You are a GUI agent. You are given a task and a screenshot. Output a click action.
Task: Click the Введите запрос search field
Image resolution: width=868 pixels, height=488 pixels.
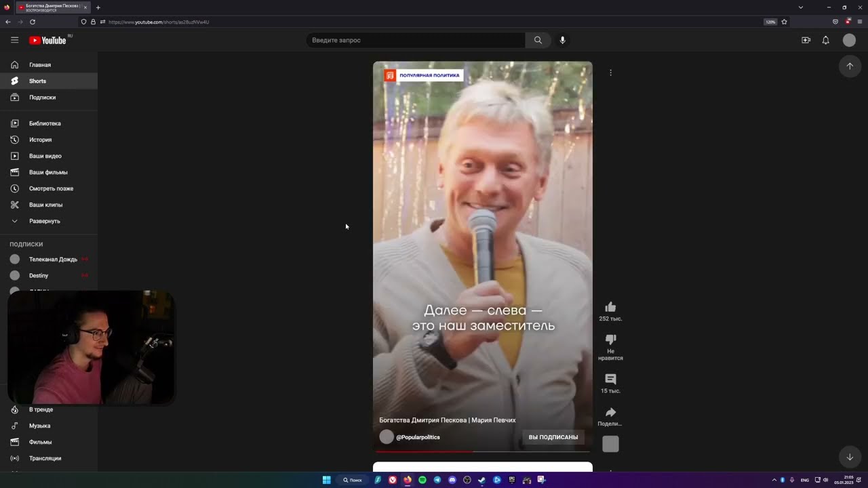[x=415, y=40]
